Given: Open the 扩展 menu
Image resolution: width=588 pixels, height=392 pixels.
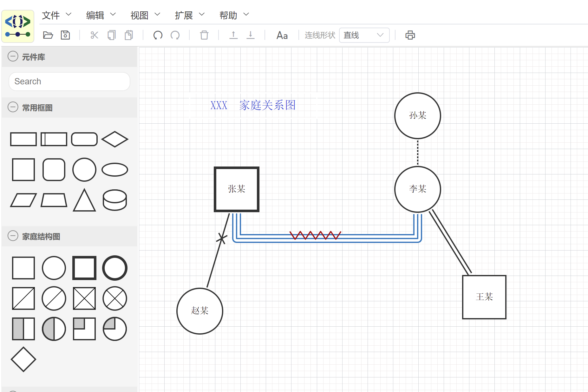Looking at the screenshot, I should click(x=190, y=15).
